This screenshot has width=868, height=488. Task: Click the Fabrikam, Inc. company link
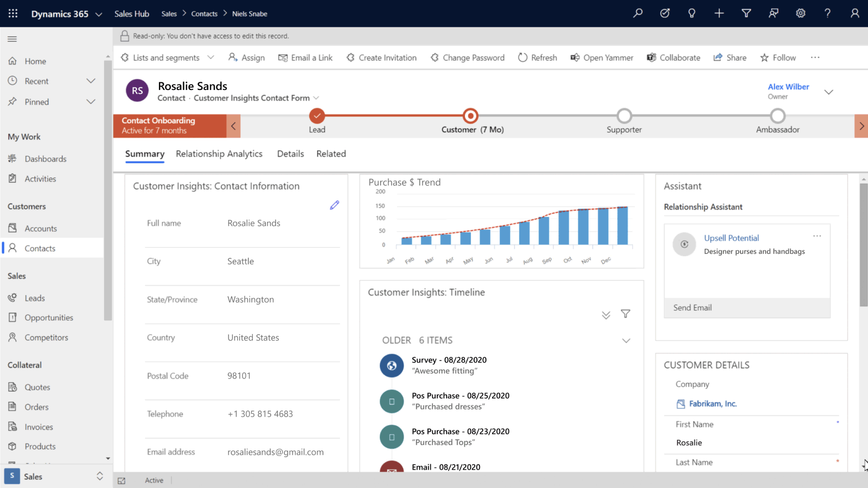(712, 404)
